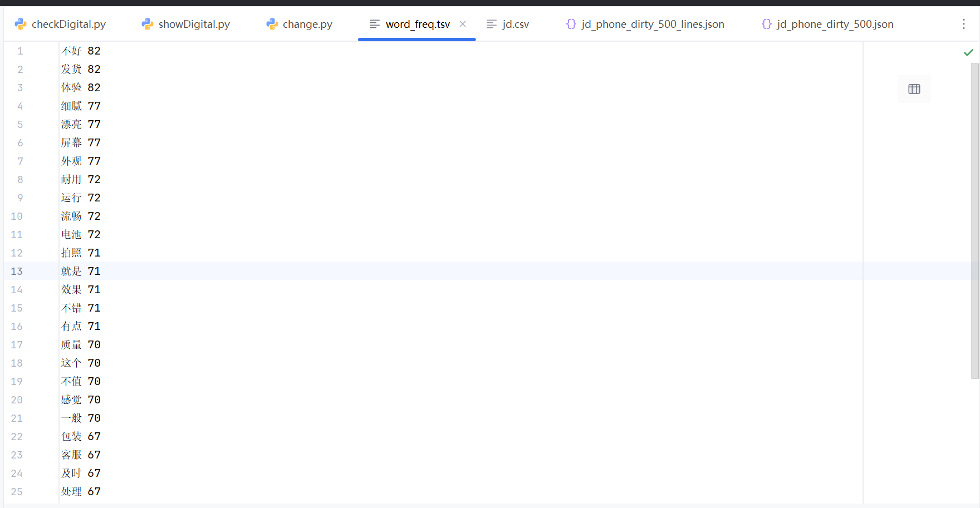Click the jd_phone_dirty_500_lines.json braces icon
Image resolution: width=980 pixels, height=508 pixels.
(571, 24)
